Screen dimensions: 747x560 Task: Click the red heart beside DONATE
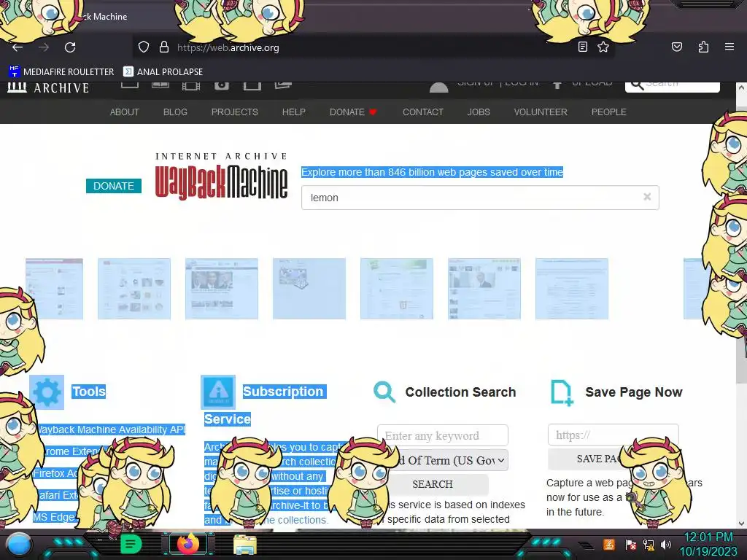tap(373, 112)
